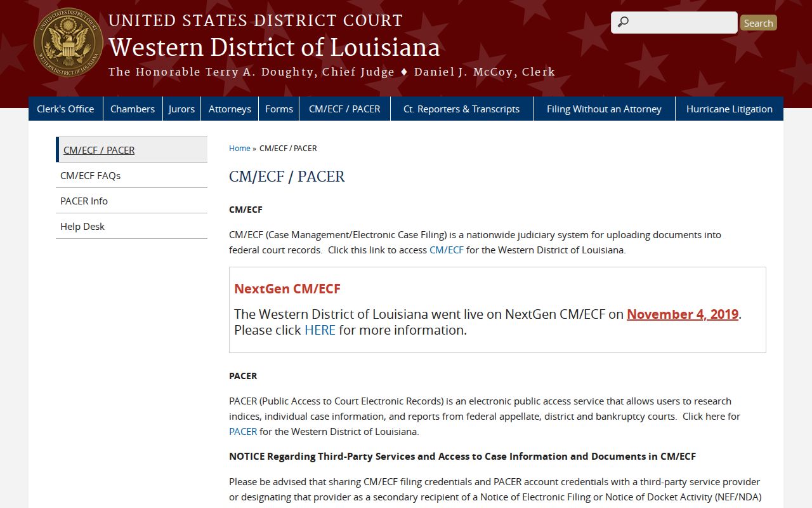Click the Search button
812x508 pixels.
pos(758,23)
